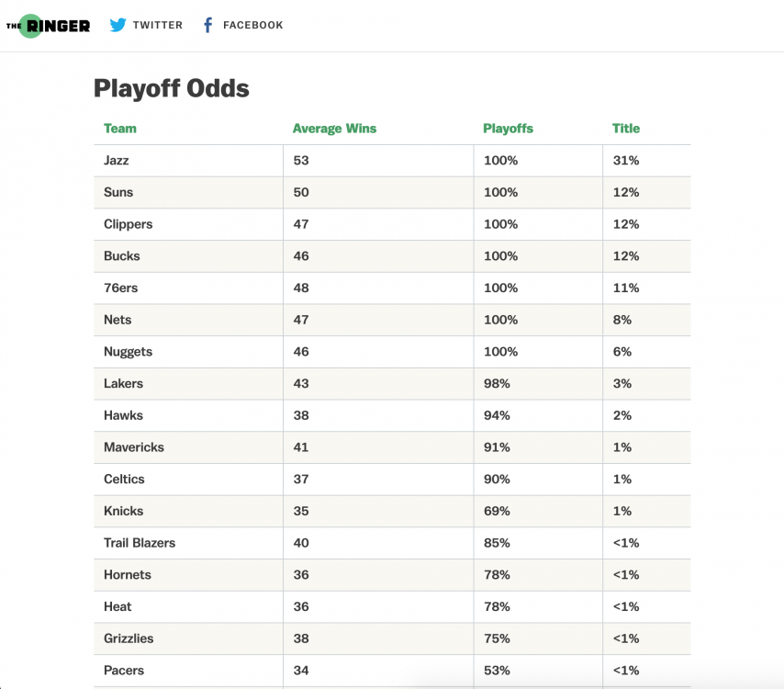Sort by Average Wins column header

[x=334, y=129]
